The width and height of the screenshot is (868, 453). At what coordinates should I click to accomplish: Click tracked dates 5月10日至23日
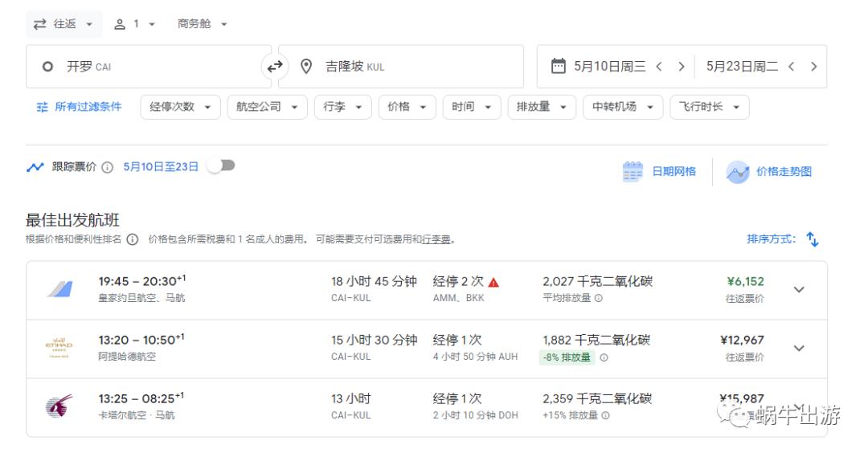[x=161, y=167]
